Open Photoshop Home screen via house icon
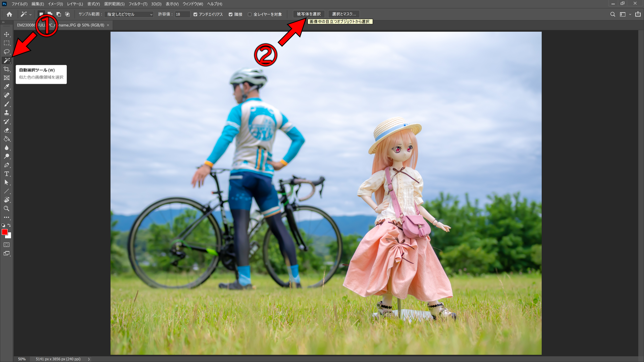Image resolution: width=644 pixels, height=362 pixels. (9, 14)
